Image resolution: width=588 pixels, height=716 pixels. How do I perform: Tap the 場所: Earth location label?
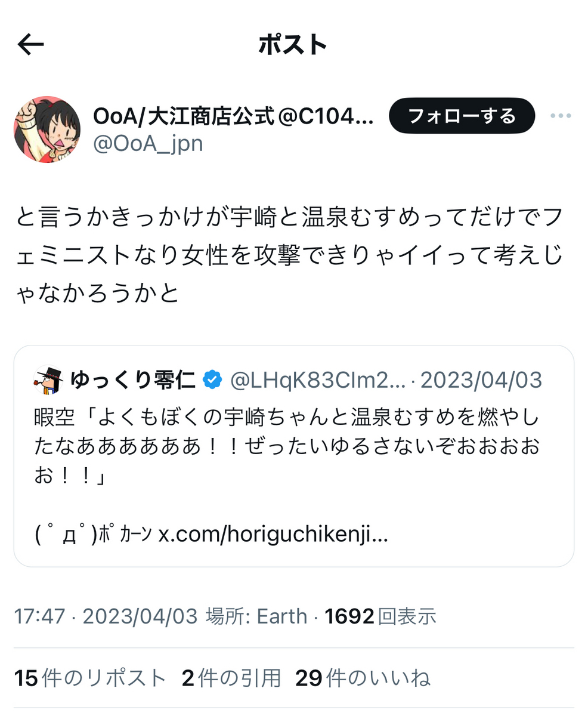tap(256, 616)
